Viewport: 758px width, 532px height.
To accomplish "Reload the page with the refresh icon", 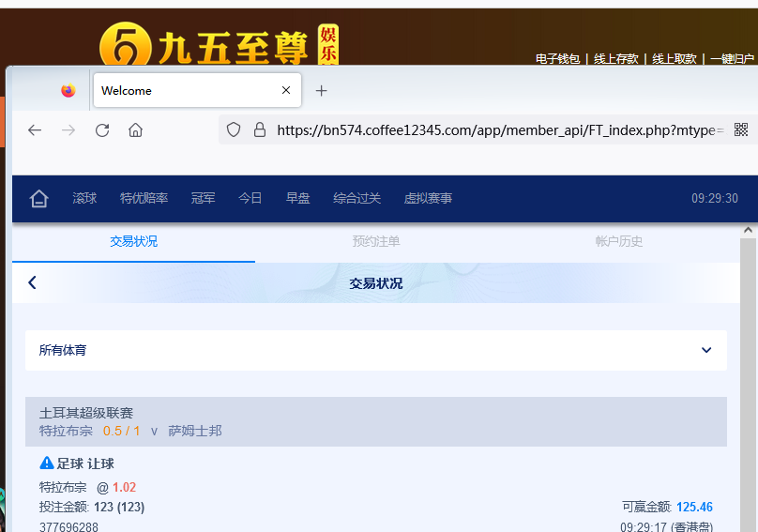I will (x=102, y=130).
